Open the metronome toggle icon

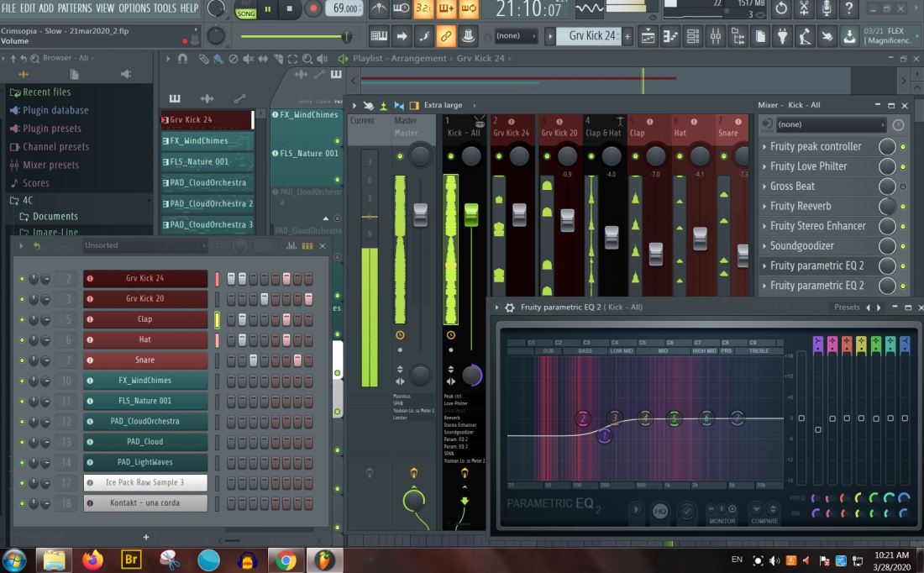(x=380, y=9)
